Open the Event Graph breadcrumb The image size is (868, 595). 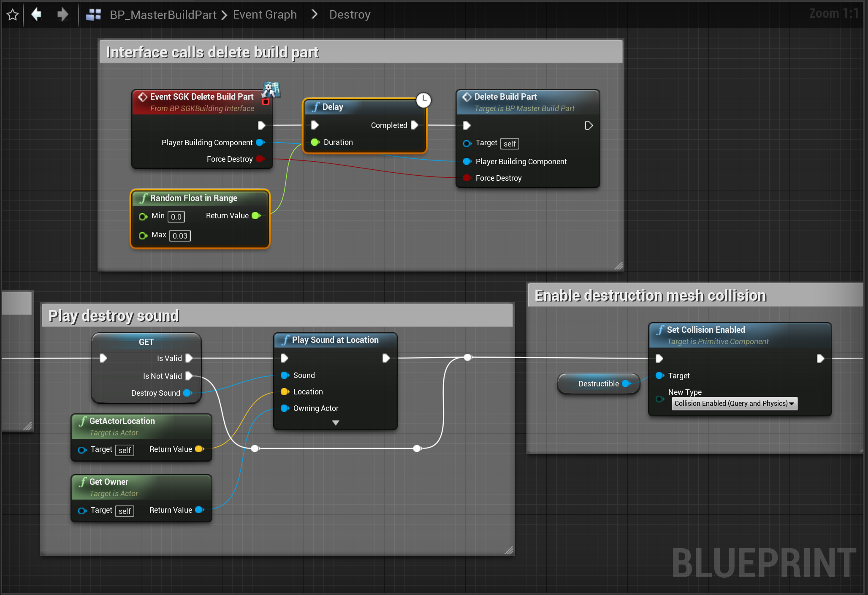tap(265, 15)
